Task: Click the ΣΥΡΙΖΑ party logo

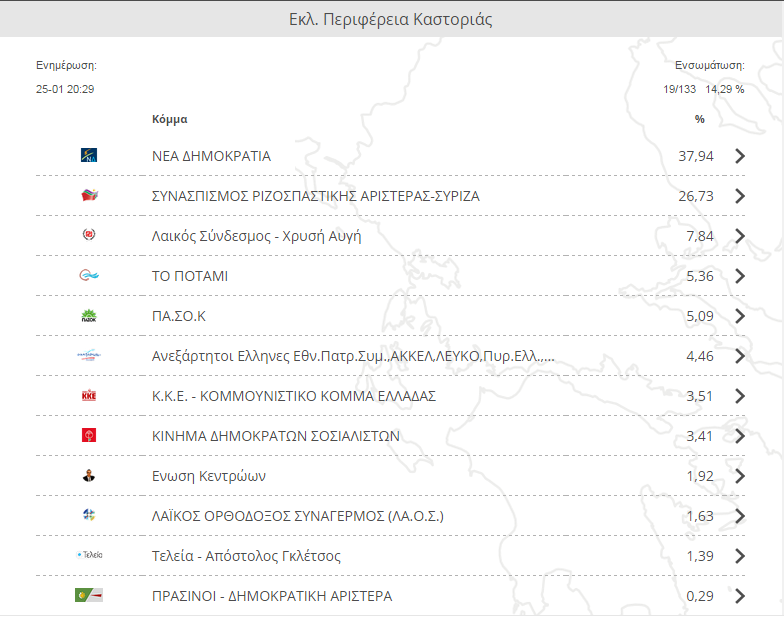Action: point(90,195)
